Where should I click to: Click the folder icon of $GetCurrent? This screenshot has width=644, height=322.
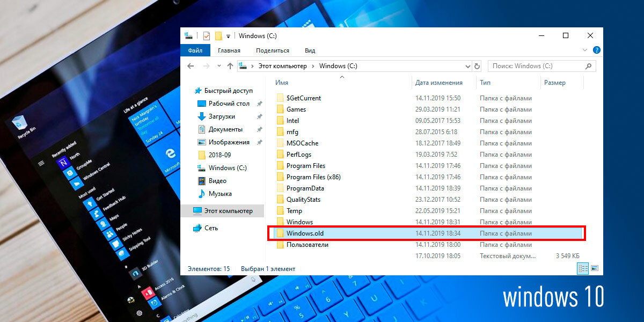pos(280,98)
